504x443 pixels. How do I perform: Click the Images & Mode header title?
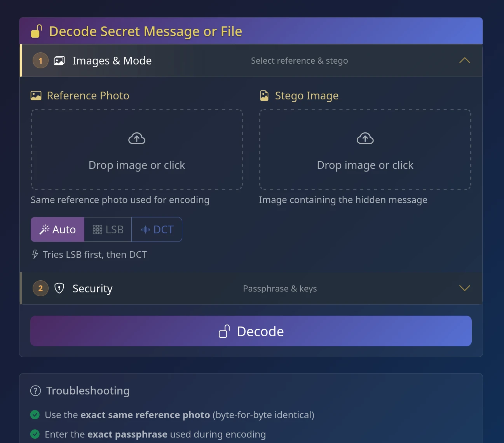point(112,61)
